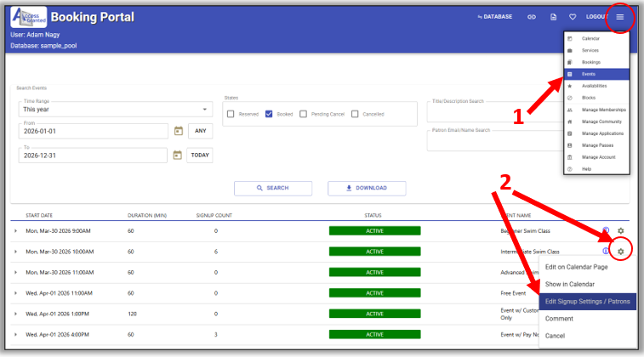Click the Title/Description Search field
The height and width of the screenshot is (357, 644).
[493, 111]
